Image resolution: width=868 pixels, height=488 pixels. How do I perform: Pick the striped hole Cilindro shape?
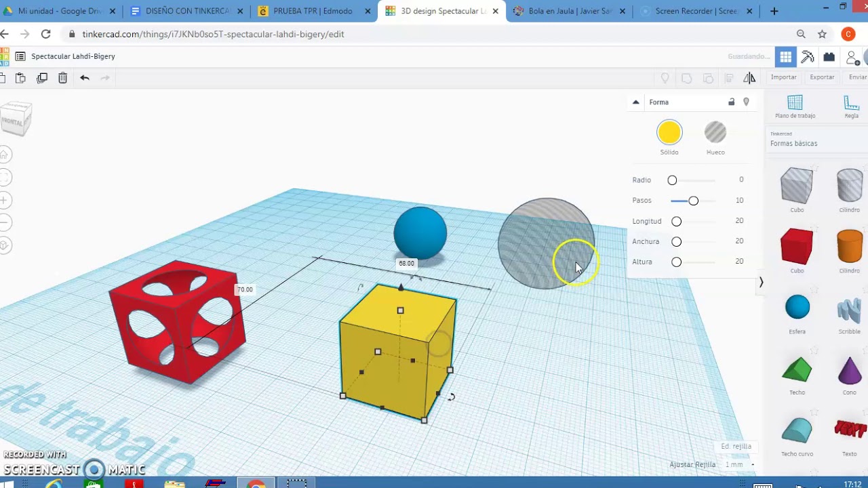[849, 186]
